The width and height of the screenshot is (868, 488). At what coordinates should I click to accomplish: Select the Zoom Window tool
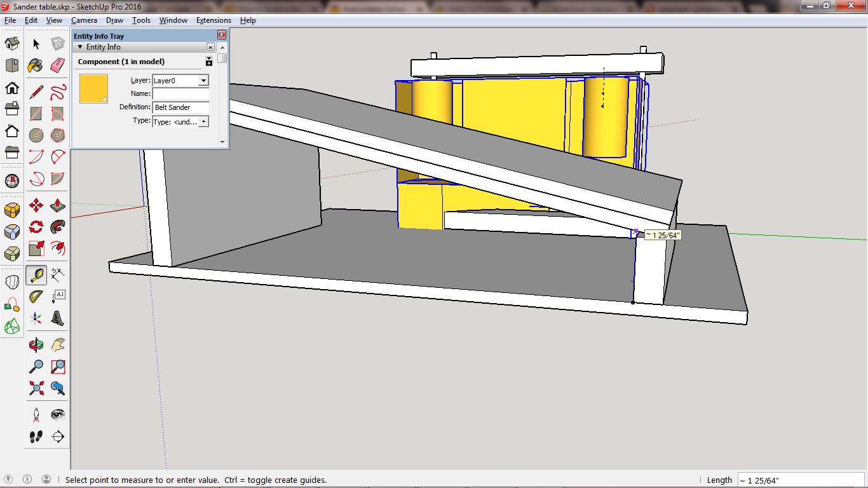[57, 367]
